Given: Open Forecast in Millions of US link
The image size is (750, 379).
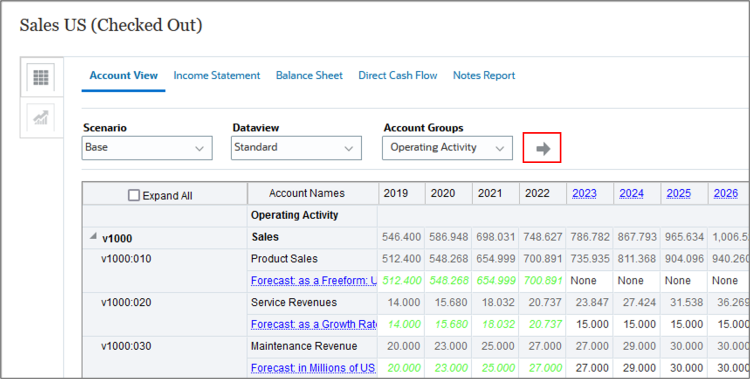Looking at the screenshot, I should click(314, 368).
